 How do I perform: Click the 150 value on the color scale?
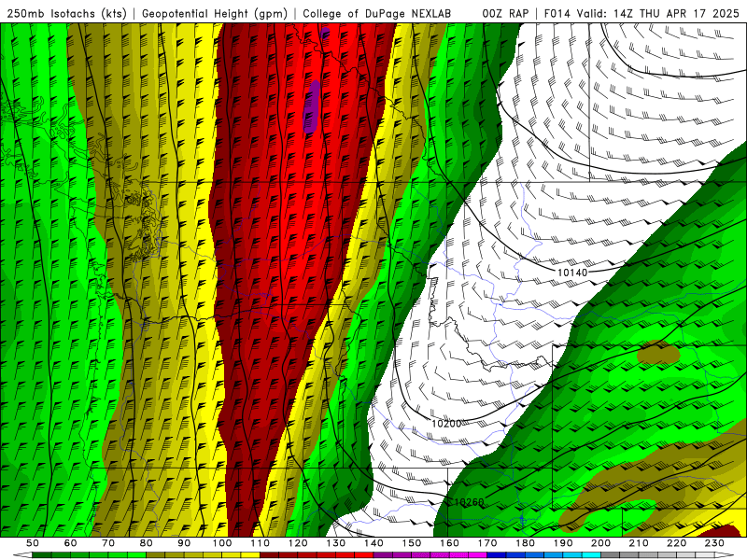tap(412, 543)
